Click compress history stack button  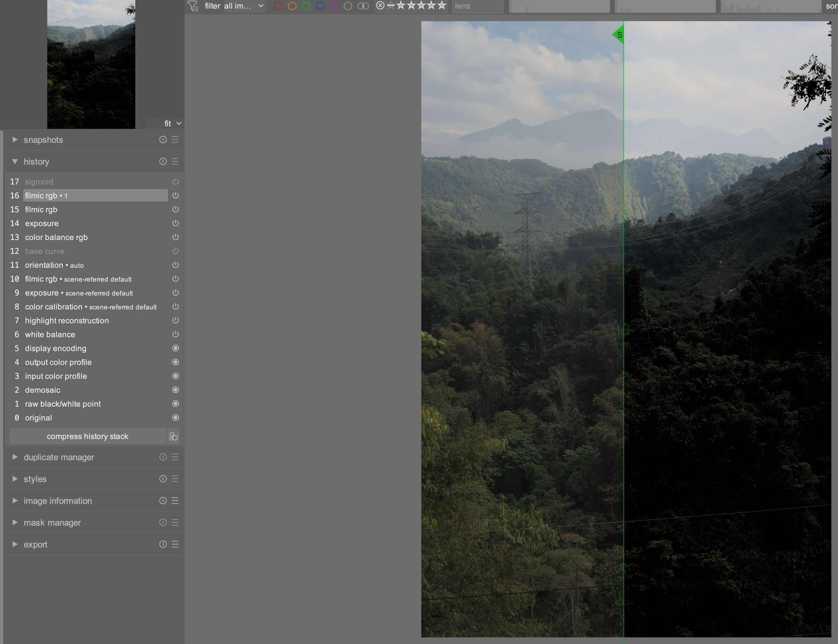[x=87, y=436]
